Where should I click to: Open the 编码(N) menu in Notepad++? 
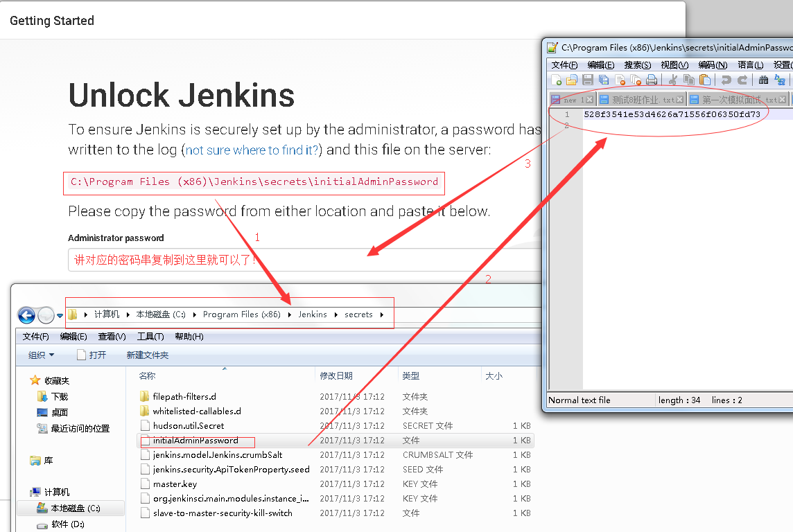coord(713,64)
